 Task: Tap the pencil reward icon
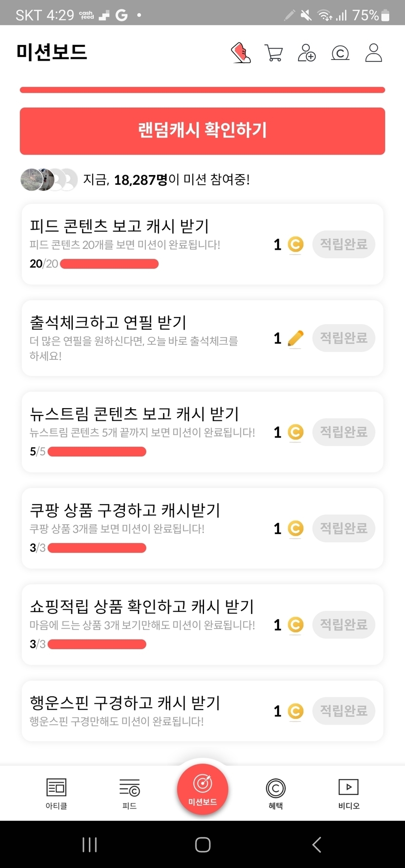(295, 338)
